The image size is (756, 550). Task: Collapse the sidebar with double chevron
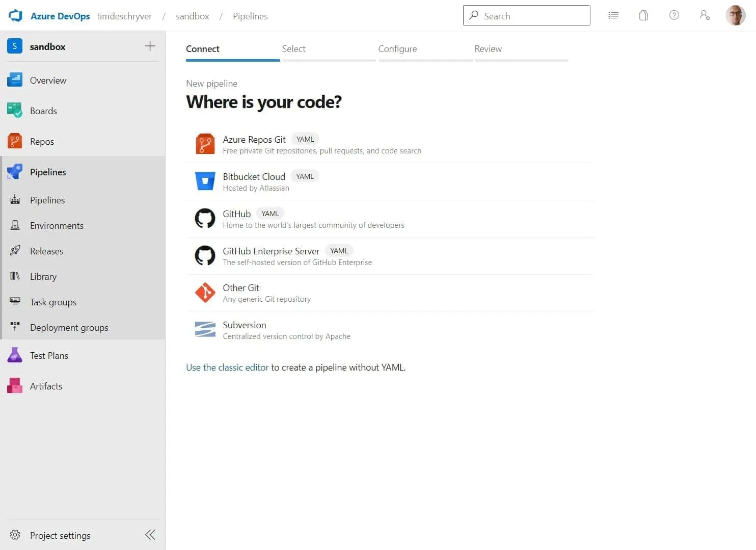tap(150, 535)
